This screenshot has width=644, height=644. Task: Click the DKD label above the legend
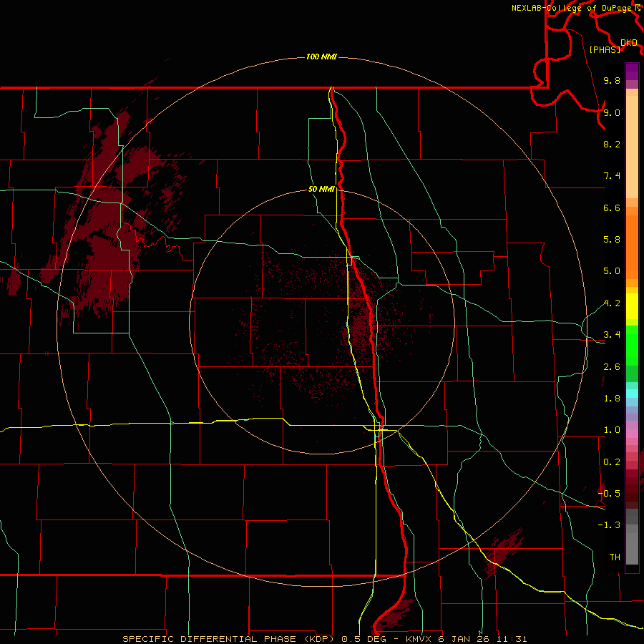pos(629,43)
